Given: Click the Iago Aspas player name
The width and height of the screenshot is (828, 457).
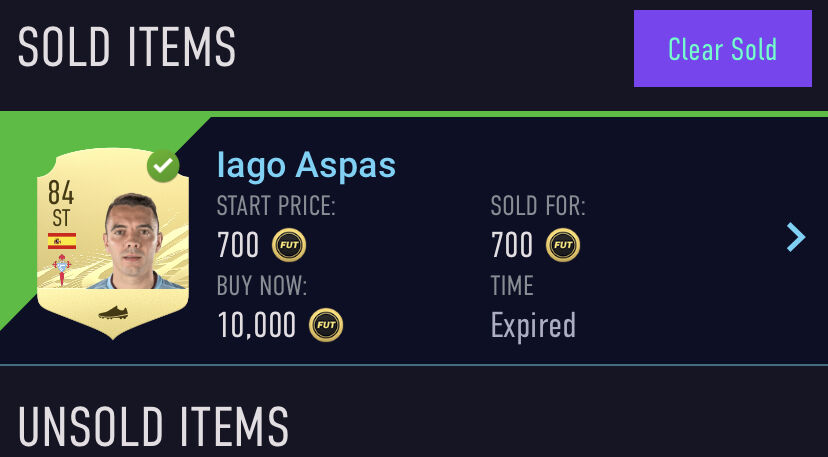Looking at the screenshot, I should click(x=306, y=166).
